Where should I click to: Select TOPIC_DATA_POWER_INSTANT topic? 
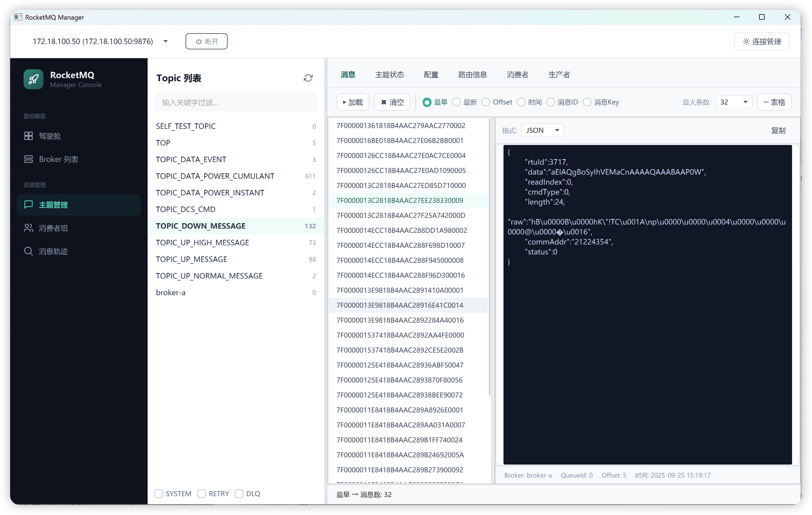tap(236, 193)
